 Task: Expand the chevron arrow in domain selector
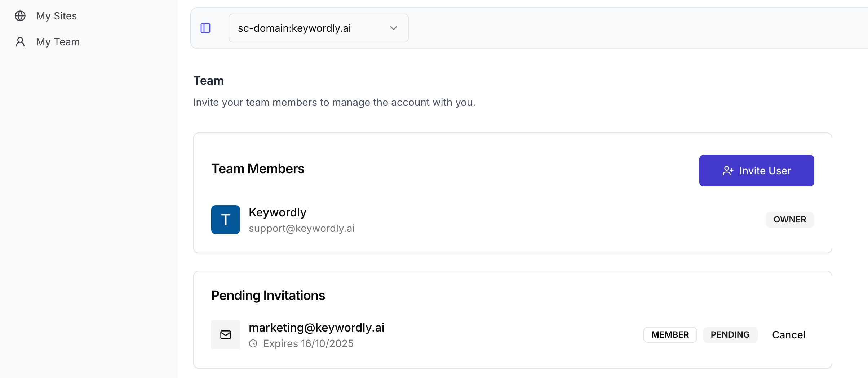click(394, 28)
